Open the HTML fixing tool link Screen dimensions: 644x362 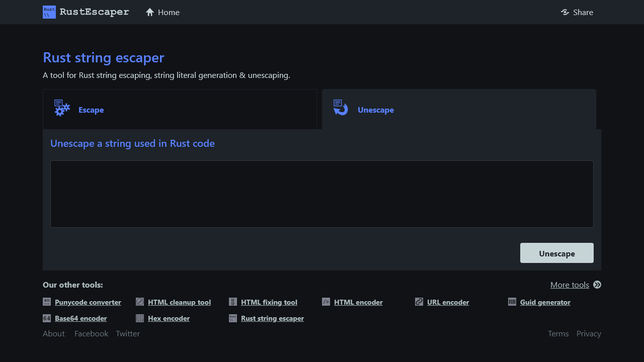tap(269, 302)
